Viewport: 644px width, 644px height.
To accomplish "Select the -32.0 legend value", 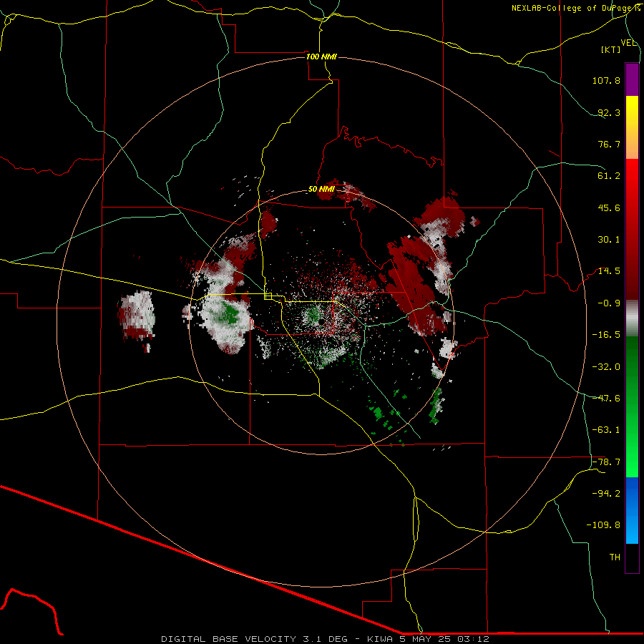I will coord(606,367).
